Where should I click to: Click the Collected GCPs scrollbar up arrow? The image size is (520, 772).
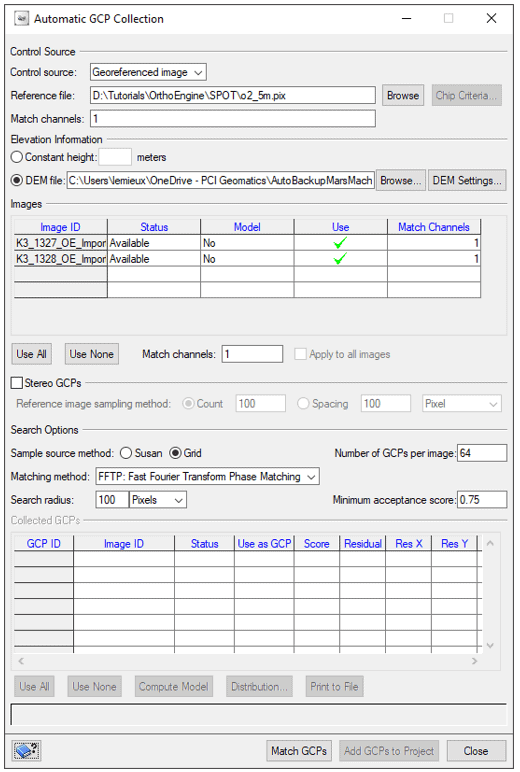tap(490, 543)
